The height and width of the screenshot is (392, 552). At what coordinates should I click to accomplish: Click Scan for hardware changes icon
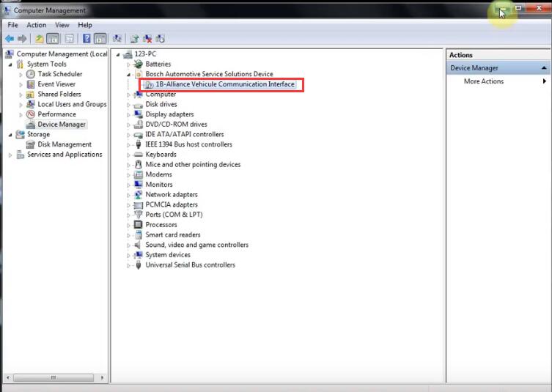tap(117, 39)
